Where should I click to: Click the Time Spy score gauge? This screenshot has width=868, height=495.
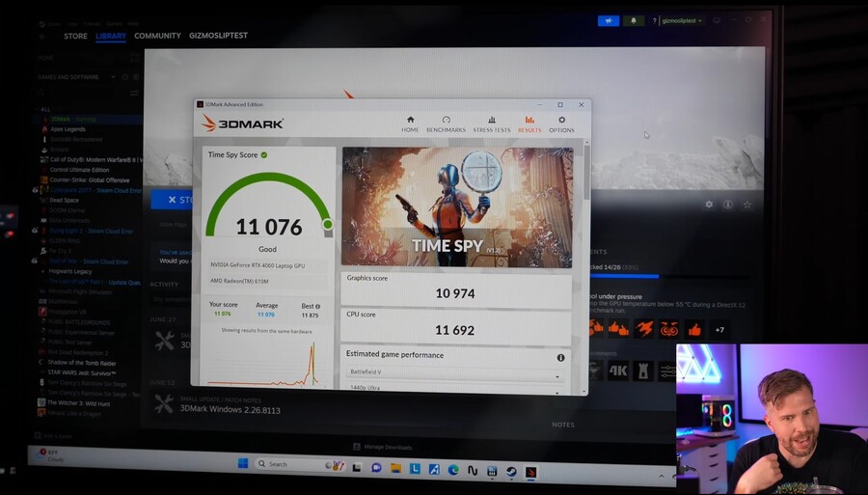tap(269, 205)
